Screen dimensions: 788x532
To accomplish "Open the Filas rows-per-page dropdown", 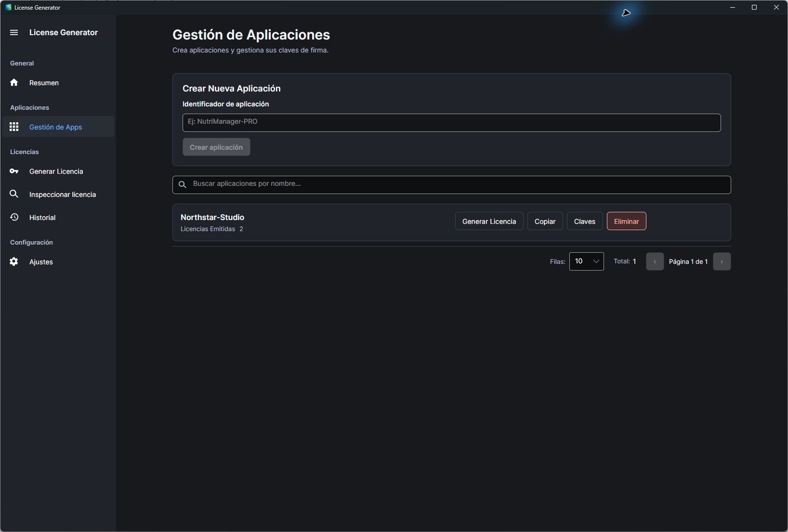I will (586, 261).
